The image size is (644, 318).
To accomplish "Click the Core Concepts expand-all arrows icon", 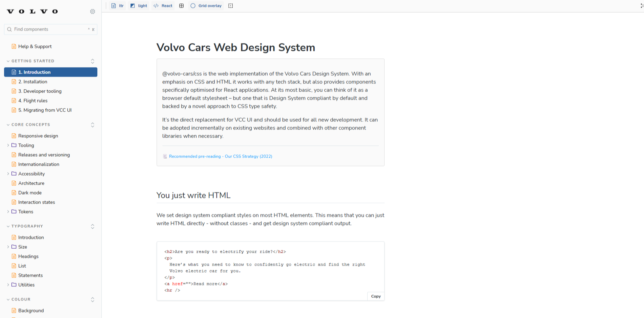I will [x=92, y=125].
